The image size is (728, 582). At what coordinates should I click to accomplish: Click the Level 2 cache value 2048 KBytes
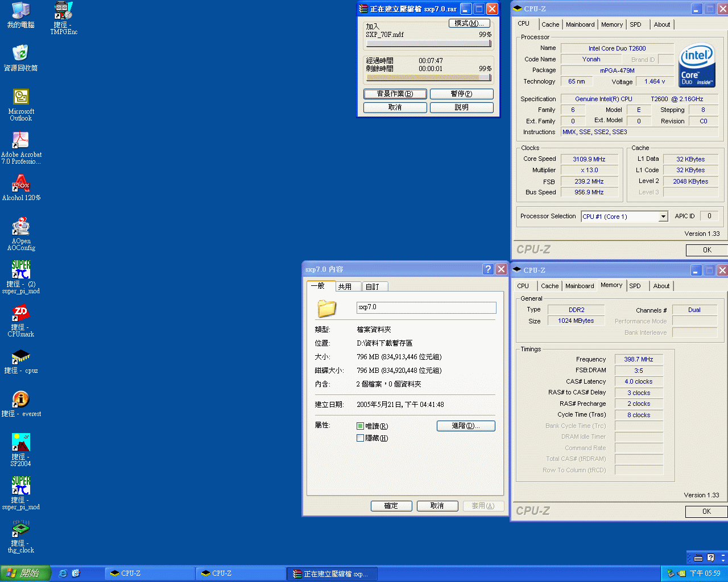tap(690, 181)
